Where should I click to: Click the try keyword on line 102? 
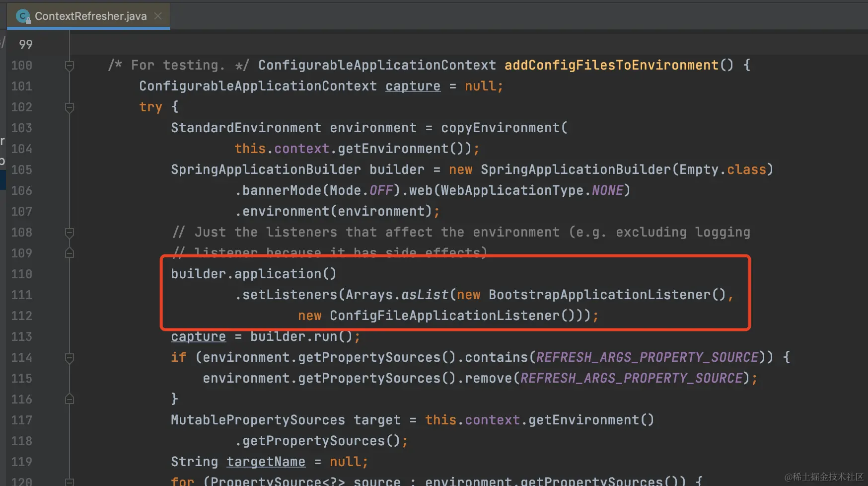click(151, 107)
